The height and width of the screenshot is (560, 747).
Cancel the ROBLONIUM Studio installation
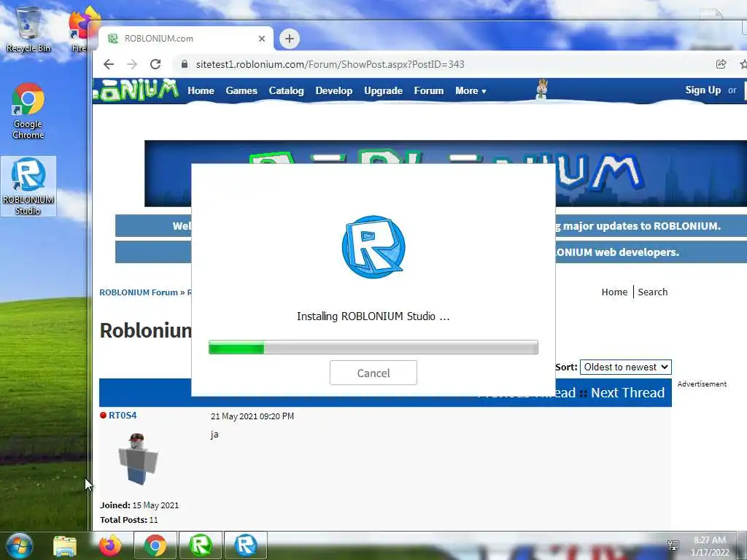(x=373, y=373)
